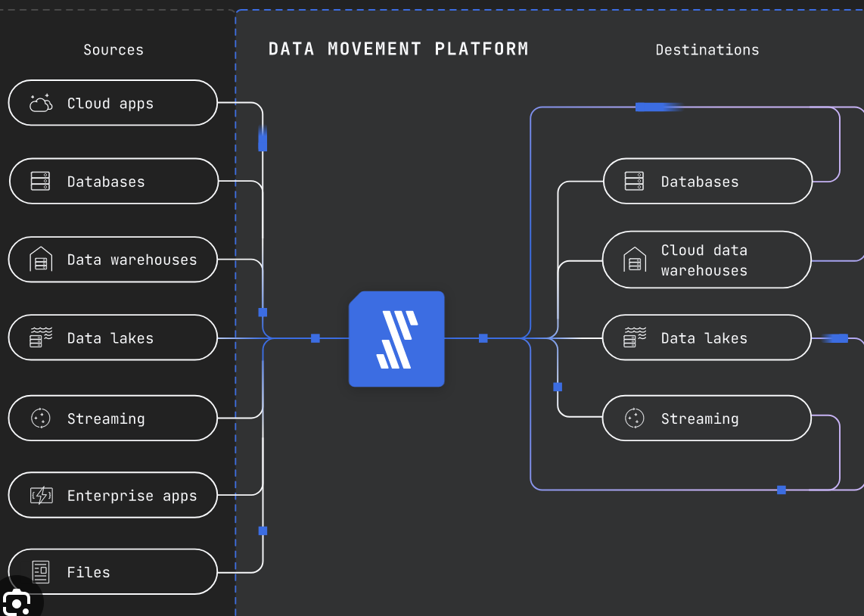Click the document icon in Files

pyautogui.click(x=41, y=572)
